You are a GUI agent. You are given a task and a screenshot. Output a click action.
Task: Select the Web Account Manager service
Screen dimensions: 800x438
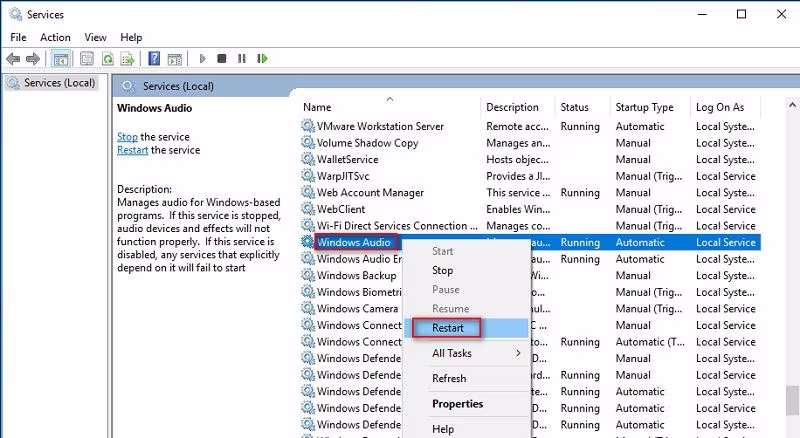(370, 192)
